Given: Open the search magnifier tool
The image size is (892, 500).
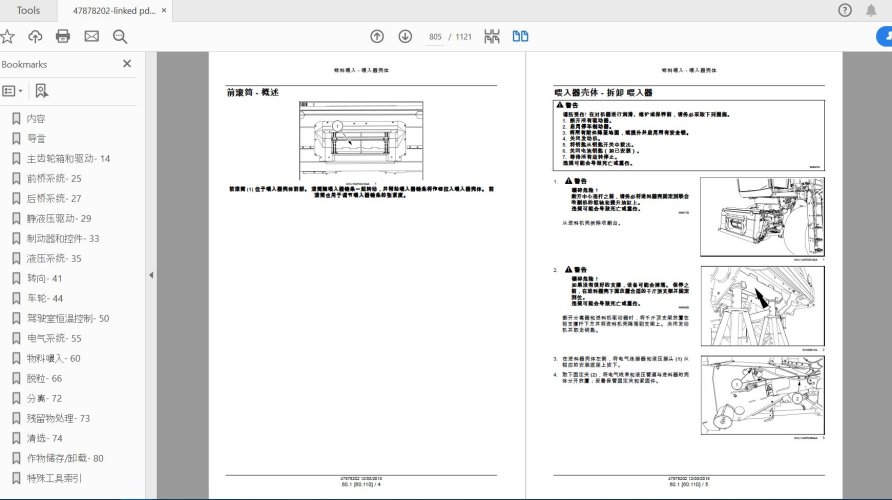Looking at the screenshot, I should coord(120,36).
